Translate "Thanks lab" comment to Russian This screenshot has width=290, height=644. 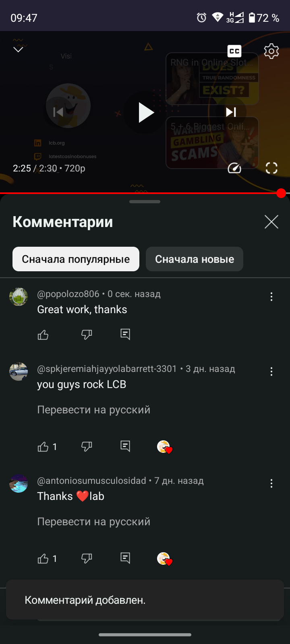click(94, 522)
